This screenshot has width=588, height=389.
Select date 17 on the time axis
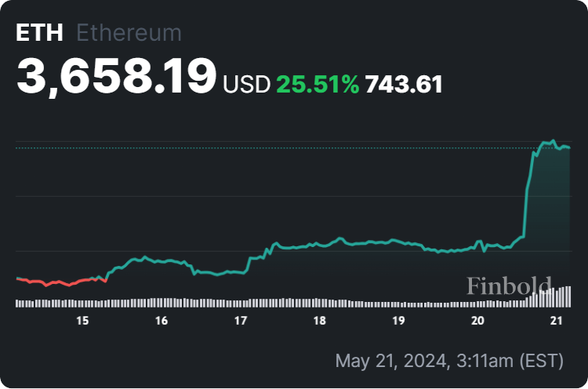(241, 321)
